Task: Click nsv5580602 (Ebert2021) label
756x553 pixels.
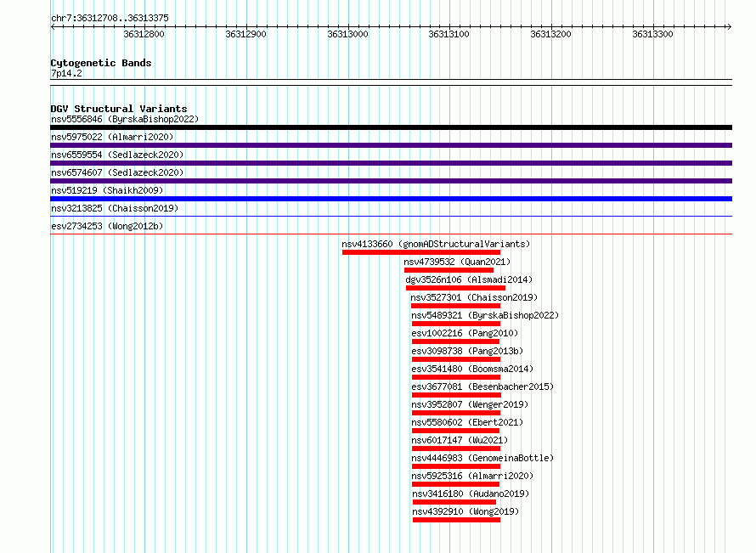Action: coord(467,422)
